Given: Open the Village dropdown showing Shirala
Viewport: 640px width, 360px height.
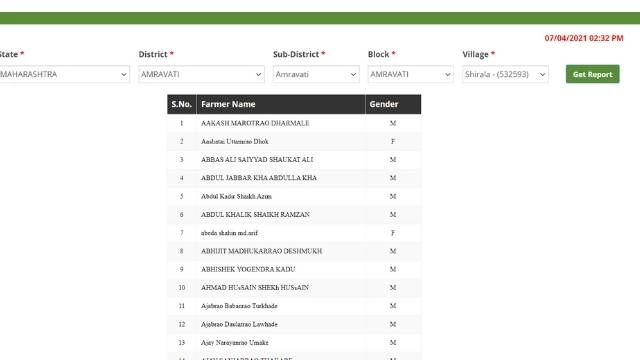Looking at the screenshot, I should point(505,74).
